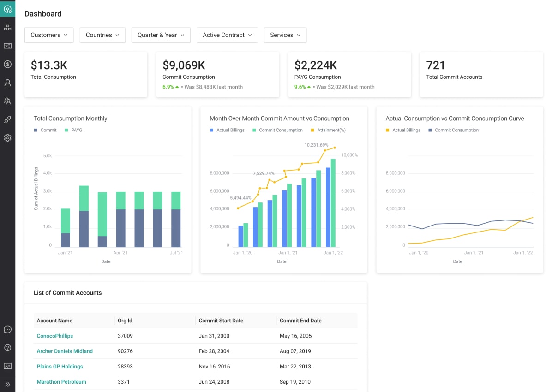552x392 pixels.
Task: Open the chat bubble icon in sidebar
Action: (x=7, y=329)
